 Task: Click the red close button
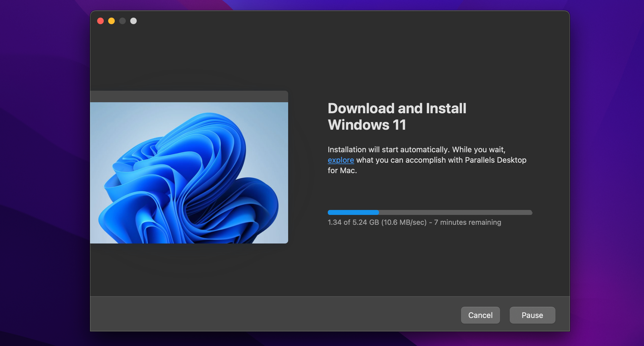pos(100,20)
